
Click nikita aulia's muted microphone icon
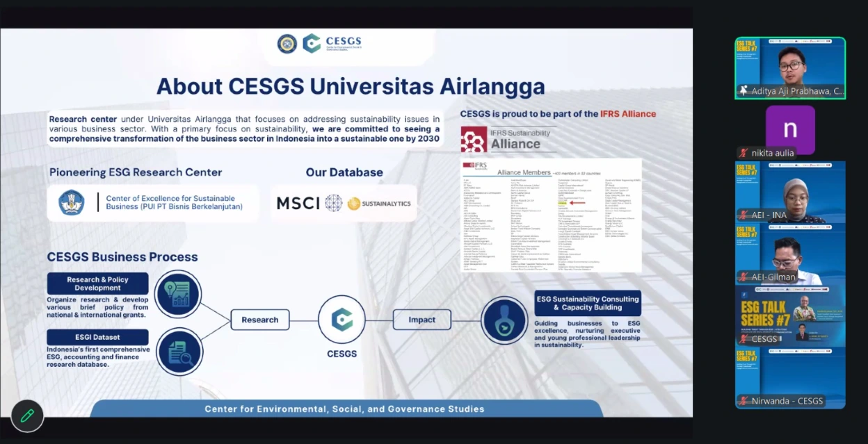(x=744, y=153)
